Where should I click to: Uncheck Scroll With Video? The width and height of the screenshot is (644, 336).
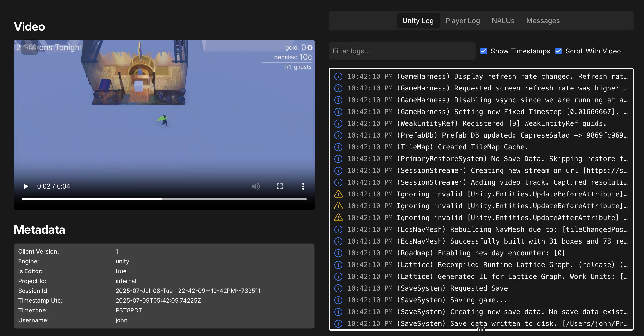(x=559, y=51)
